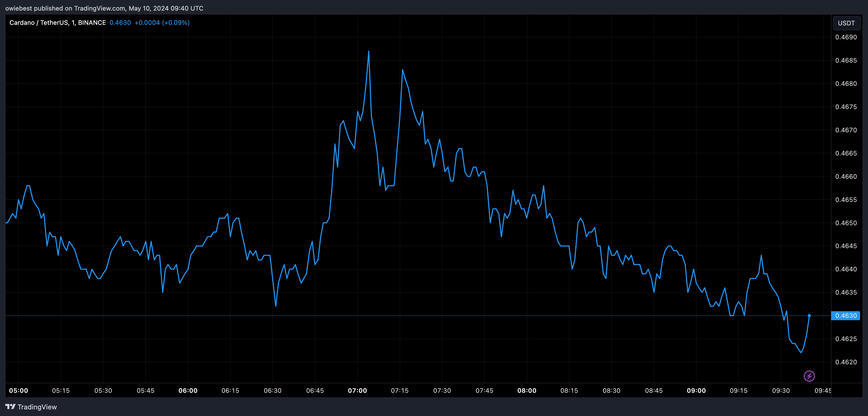Click the 0.4665 price axis label
This screenshot has width=868, height=416.
846,153
